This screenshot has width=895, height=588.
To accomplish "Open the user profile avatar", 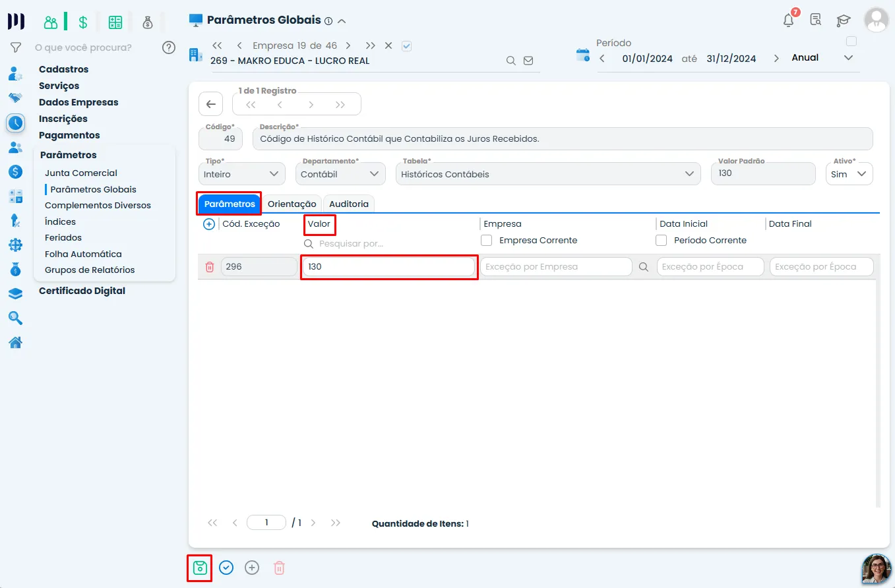I will [877, 20].
